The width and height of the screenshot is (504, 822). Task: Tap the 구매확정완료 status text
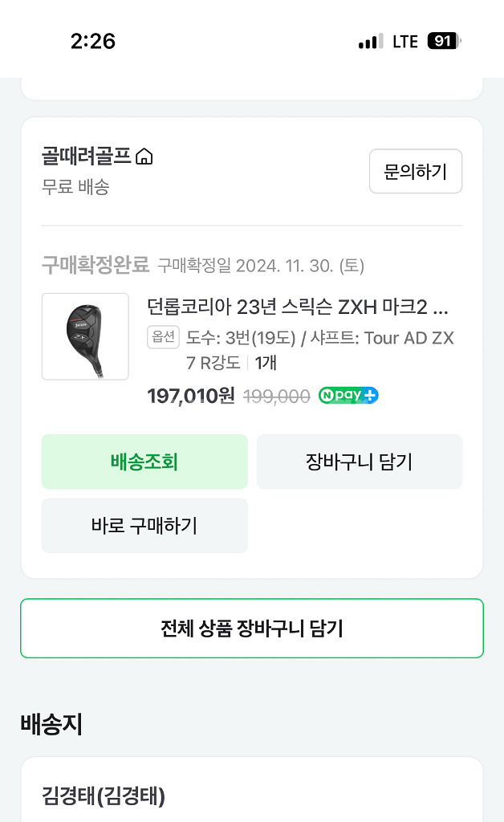[x=96, y=265]
